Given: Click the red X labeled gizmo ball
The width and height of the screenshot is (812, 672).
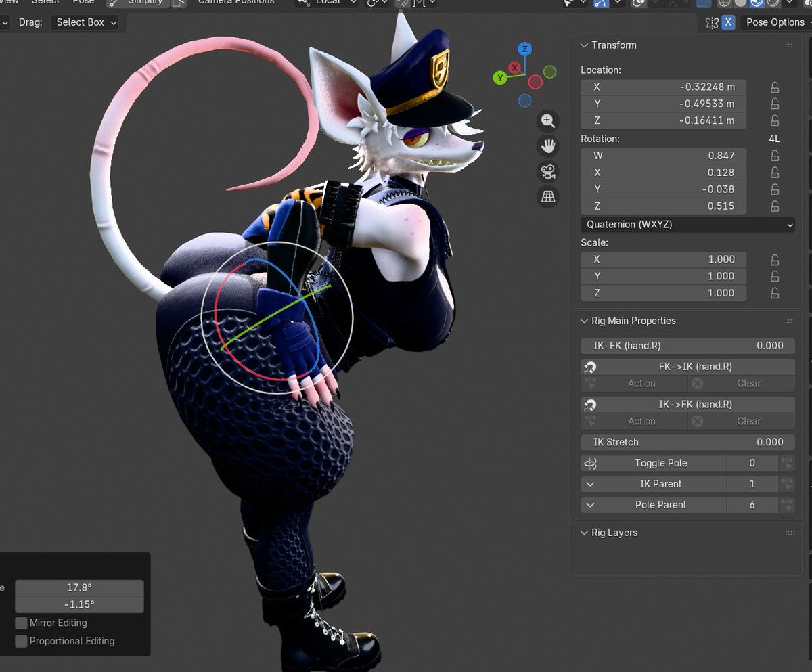Looking at the screenshot, I should pos(515,68).
